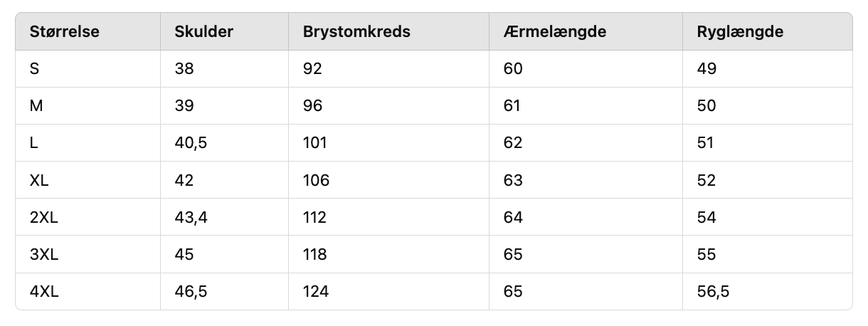Select the Ærmelængde column header
The height and width of the screenshot is (326, 868).
coord(554,32)
